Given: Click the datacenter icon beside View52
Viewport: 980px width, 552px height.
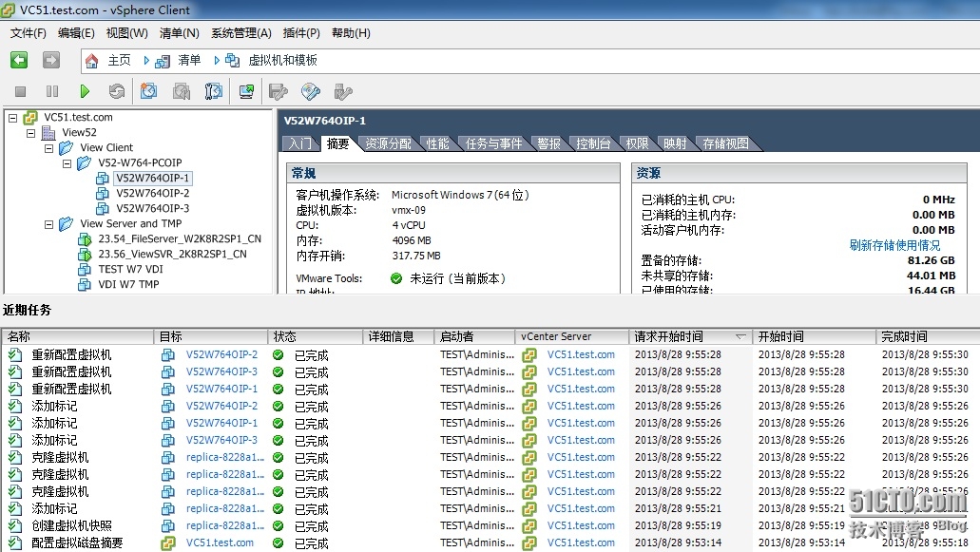Looking at the screenshot, I should click(x=48, y=132).
